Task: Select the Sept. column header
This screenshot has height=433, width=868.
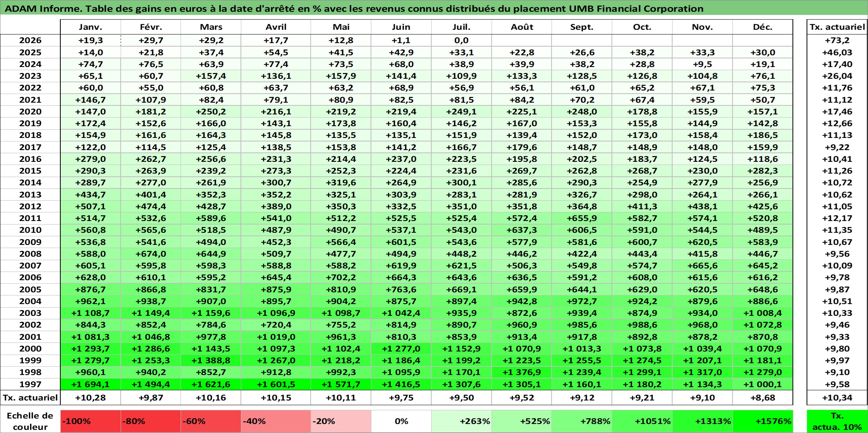Action: 582,27
